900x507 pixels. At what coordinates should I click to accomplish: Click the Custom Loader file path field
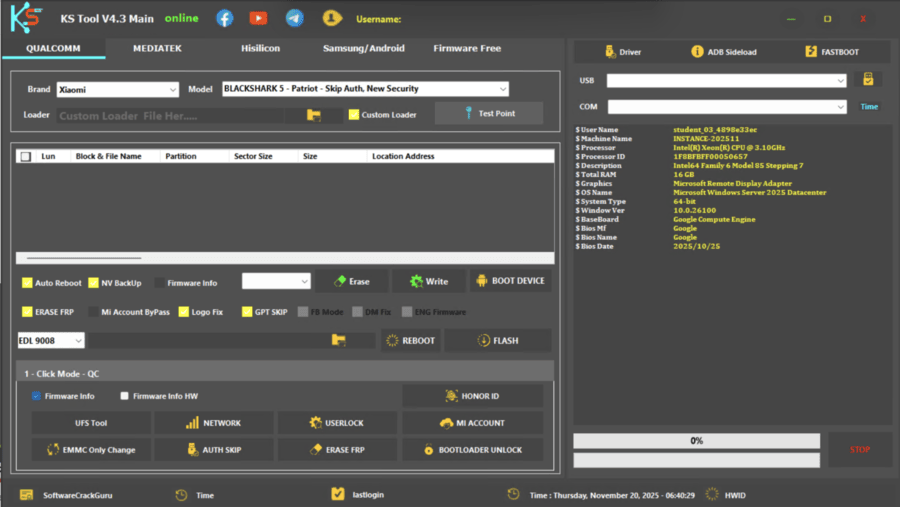[170, 115]
